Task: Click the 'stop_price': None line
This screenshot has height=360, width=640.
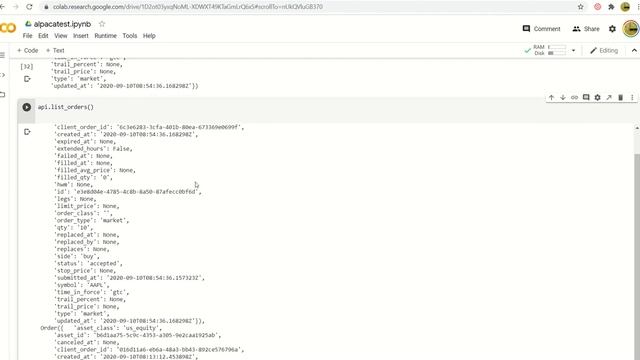Action: point(85,271)
